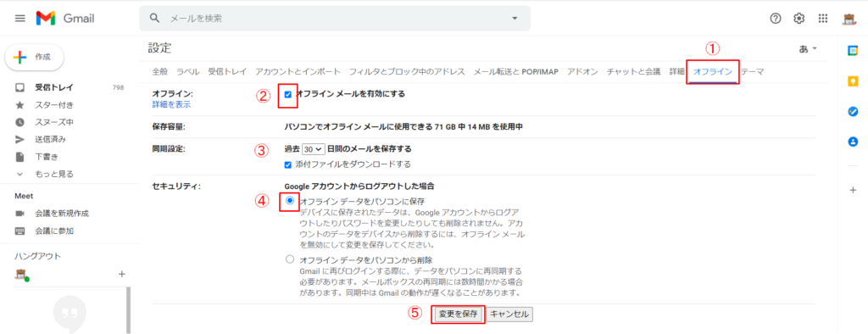Switch to the 全般 tab
This screenshot has height=334, width=868.
point(159,71)
